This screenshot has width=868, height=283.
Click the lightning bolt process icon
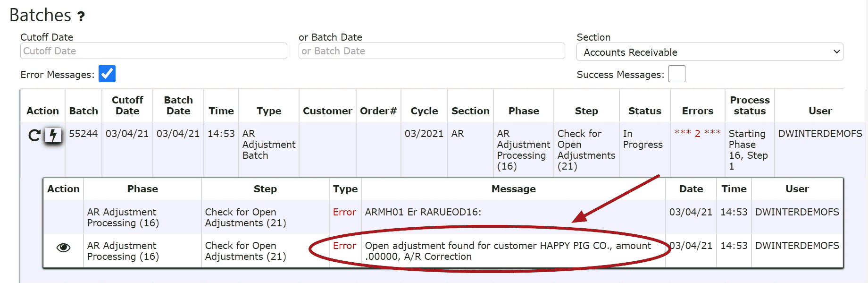coord(53,136)
